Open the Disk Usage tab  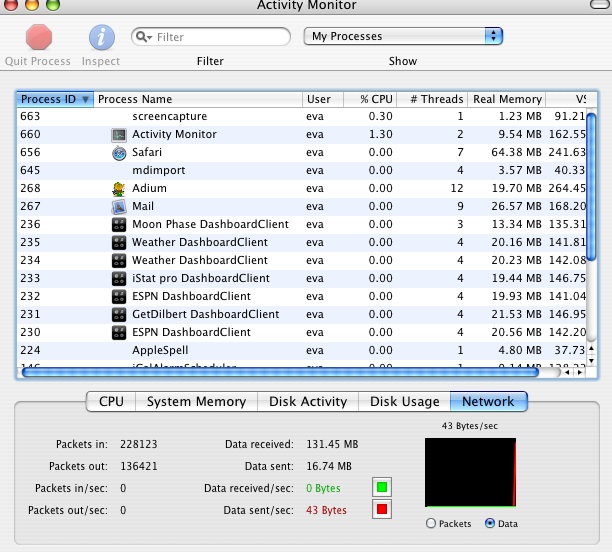click(x=404, y=401)
